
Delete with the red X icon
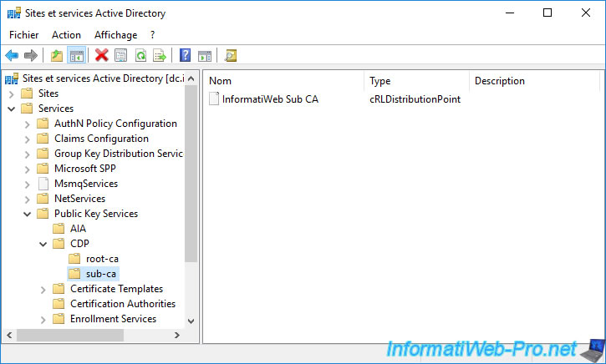[102, 56]
